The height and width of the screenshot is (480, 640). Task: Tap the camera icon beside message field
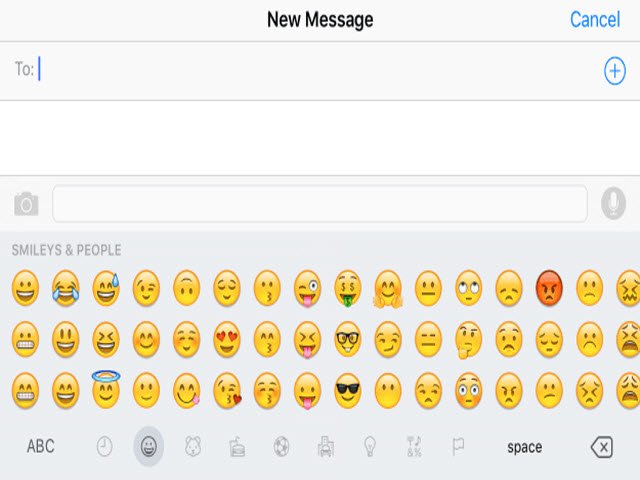(x=26, y=204)
